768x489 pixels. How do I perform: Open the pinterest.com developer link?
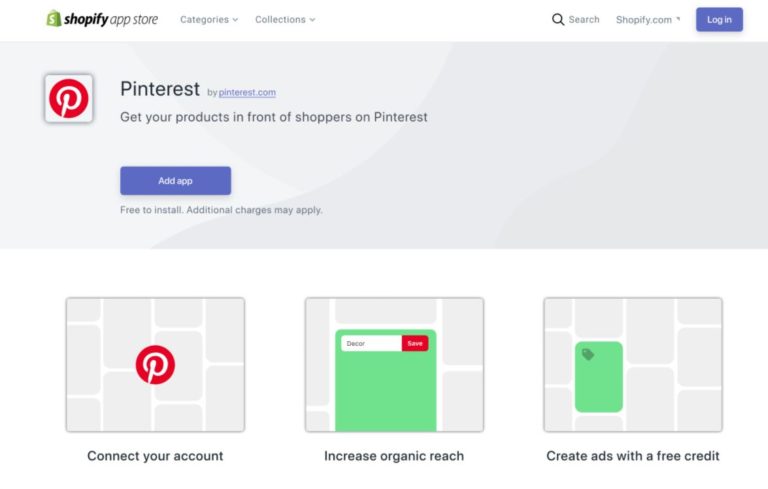click(247, 92)
